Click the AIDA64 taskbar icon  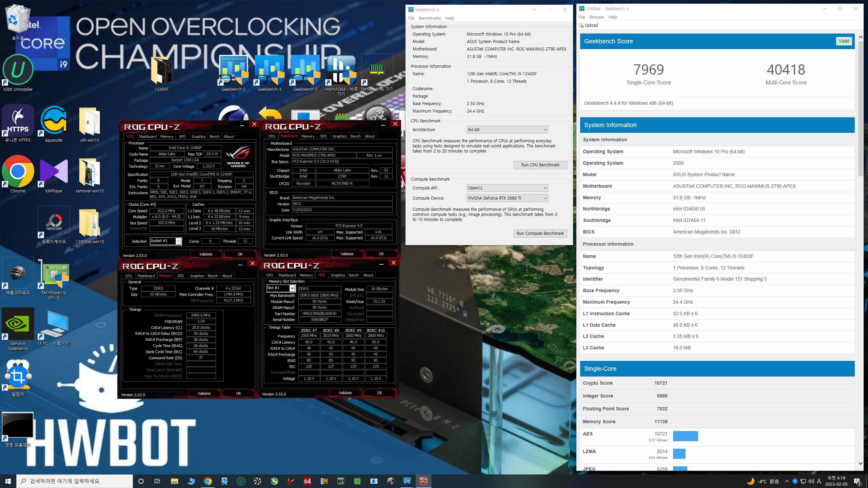click(307, 481)
